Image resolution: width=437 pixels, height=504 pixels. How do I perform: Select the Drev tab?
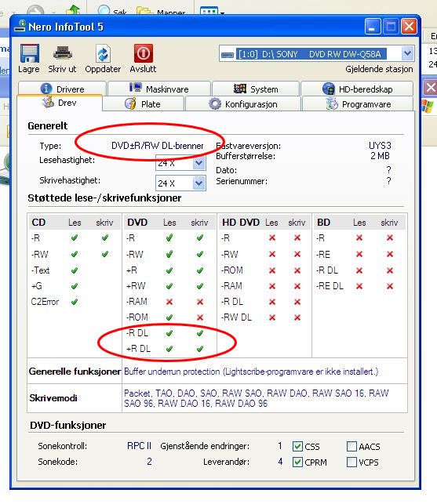(x=60, y=103)
